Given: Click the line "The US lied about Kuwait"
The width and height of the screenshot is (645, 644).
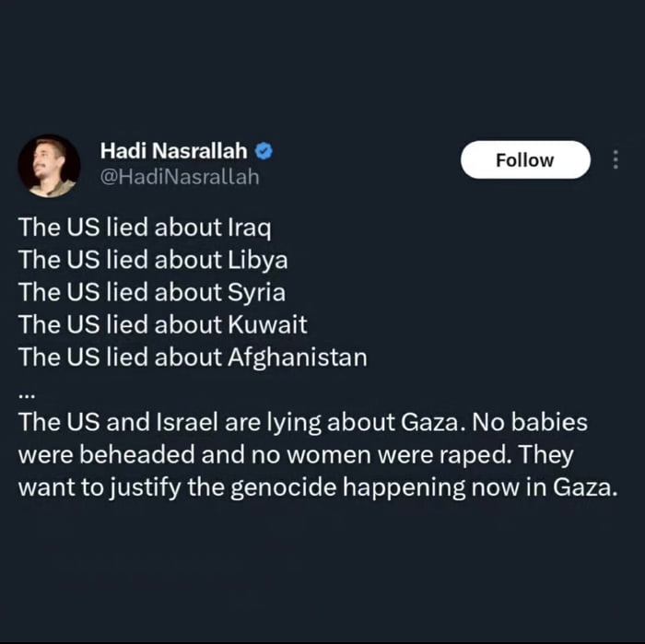Looking at the screenshot, I should pos(162,324).
